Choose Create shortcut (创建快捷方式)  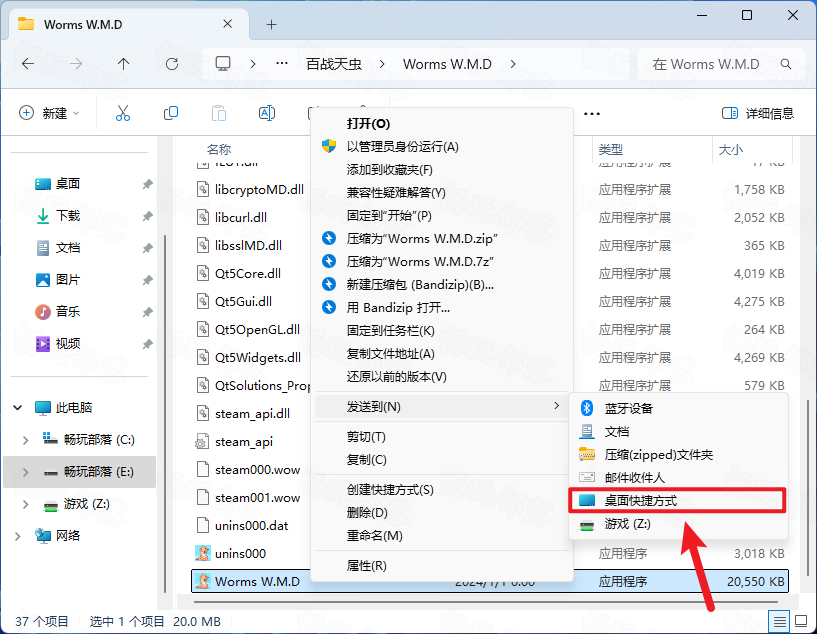pos(442,490)
